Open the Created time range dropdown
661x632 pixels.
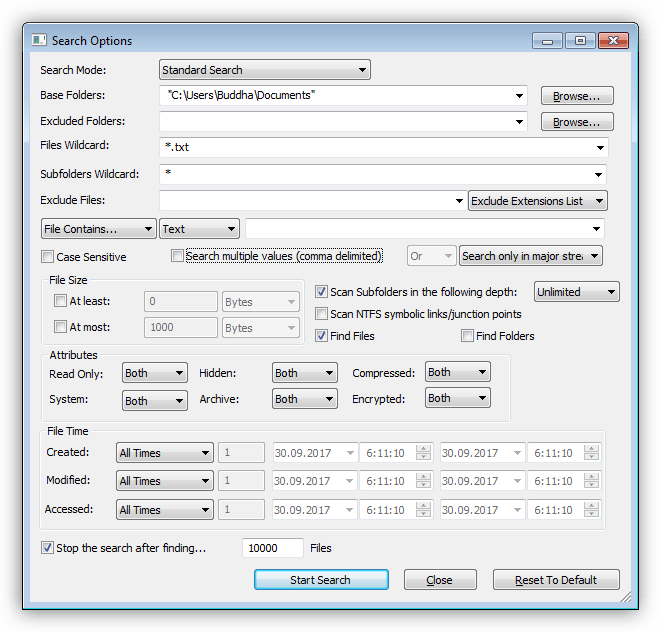[165, 453]
